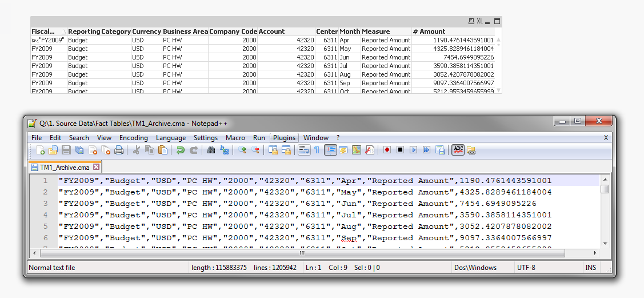Sort table by the Fiscal column header

pos(43,31)
